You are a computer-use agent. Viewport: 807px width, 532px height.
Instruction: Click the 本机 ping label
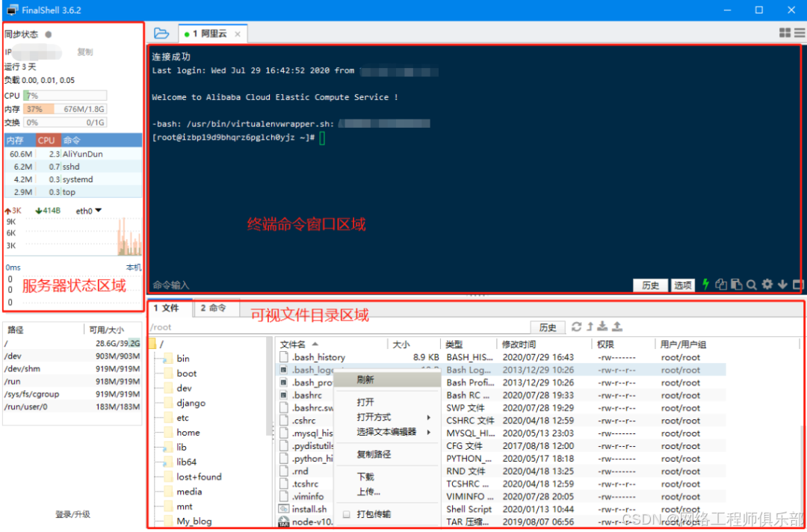pos(134,267)
